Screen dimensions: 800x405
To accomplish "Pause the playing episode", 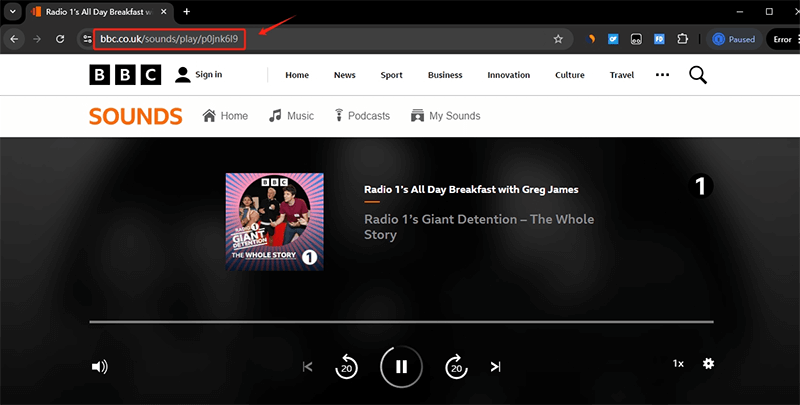I will 401,366.
